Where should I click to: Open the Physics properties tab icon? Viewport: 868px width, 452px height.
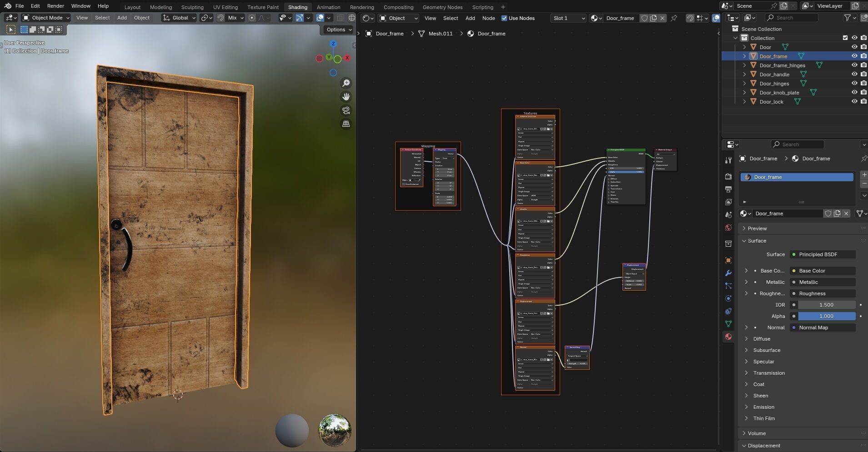[x=728, y=298]
